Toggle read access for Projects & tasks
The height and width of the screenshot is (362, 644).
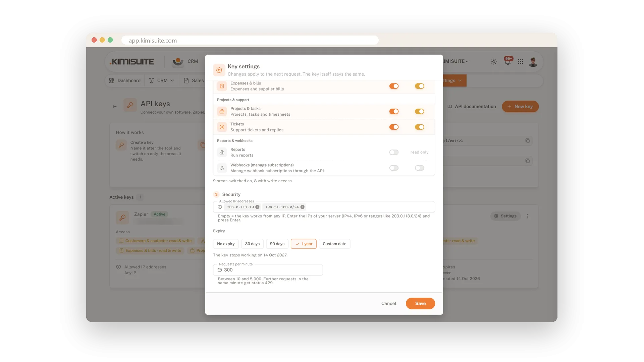point(394,112)
